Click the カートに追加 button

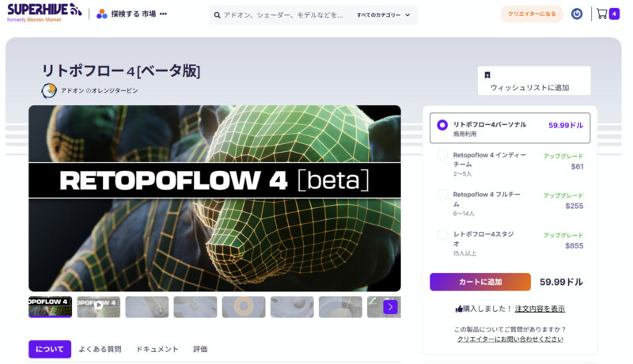click(x=480, y=282)
